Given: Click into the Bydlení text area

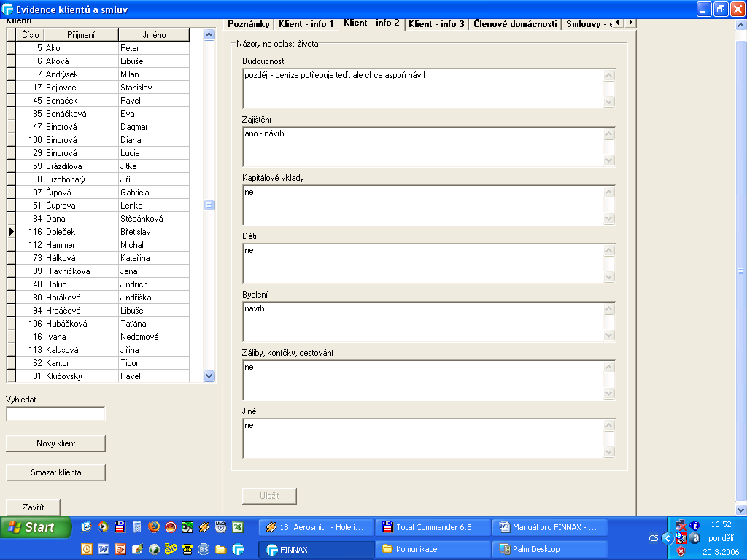Looking at the screenshot, I should click(x=423, y=322).
